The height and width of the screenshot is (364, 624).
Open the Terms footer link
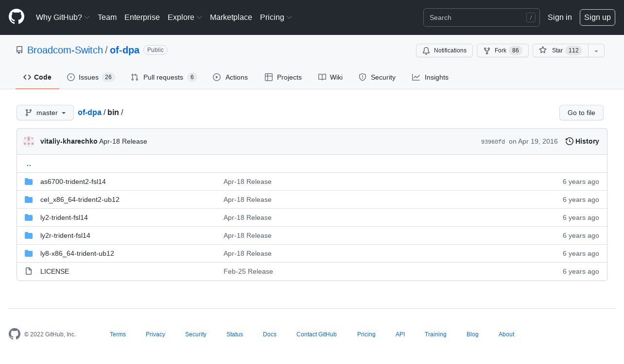click(118, 334)
